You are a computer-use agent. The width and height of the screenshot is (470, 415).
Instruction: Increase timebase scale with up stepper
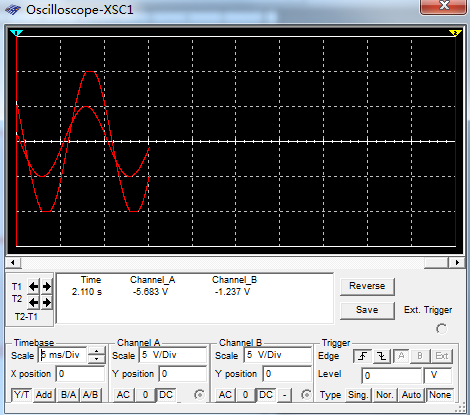[97, 351]
